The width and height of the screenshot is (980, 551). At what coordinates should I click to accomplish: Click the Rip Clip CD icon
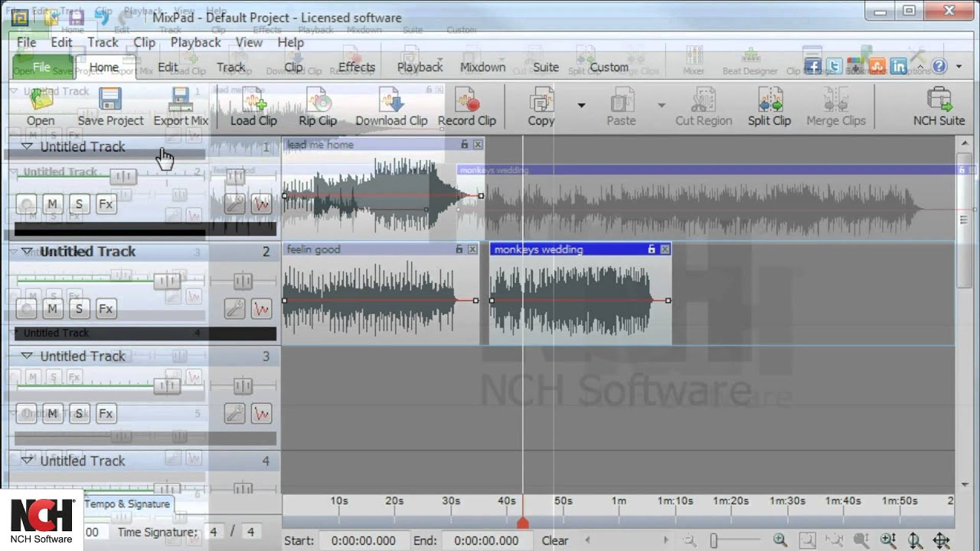coord(318,99)
